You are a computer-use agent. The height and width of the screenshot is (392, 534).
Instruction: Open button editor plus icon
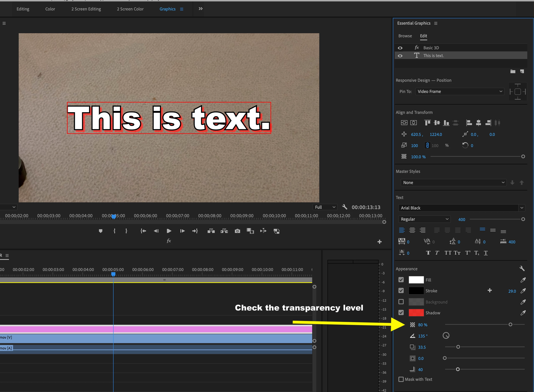pyautogui.click(x=380, y=242)
